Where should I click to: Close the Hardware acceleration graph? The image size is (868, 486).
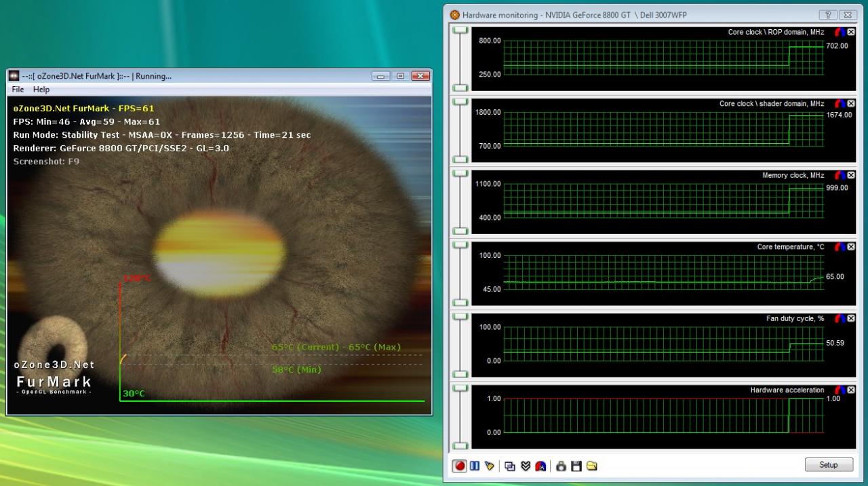coord(851,390)
